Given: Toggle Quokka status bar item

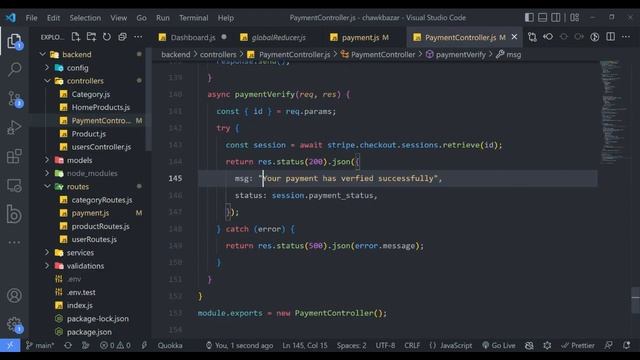Looking at the screenshot, I should [x=170, y=345].
